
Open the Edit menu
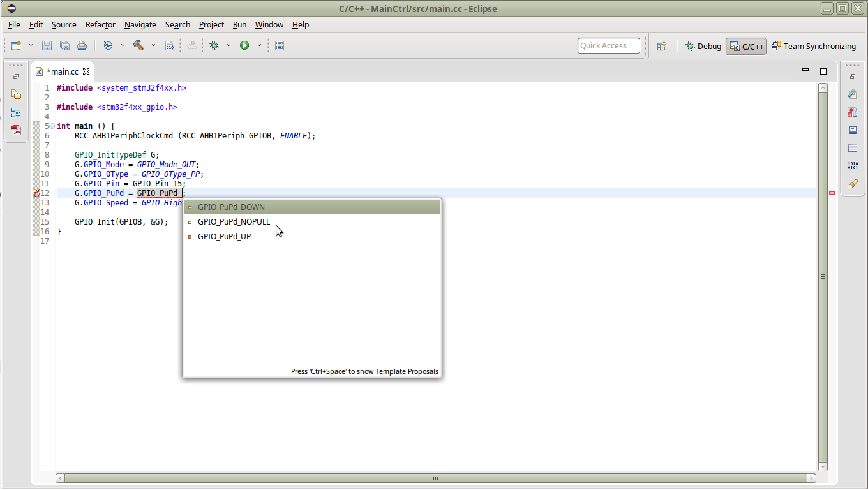click(36, 24)
